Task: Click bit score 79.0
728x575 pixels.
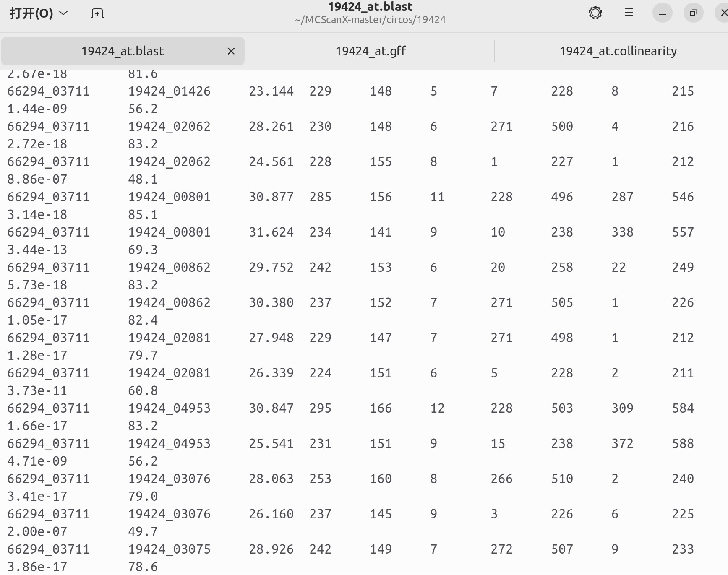Action: point(143,497)
